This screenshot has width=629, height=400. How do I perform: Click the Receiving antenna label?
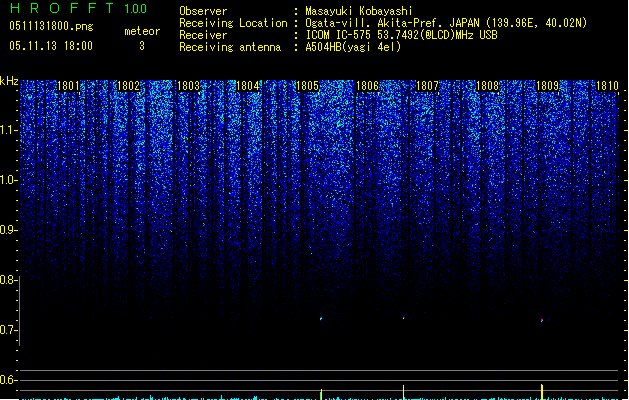click(x=230, y=47)
